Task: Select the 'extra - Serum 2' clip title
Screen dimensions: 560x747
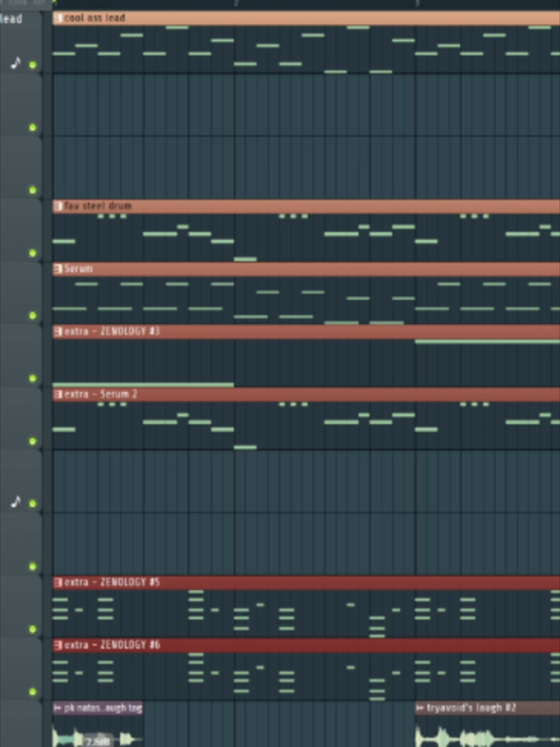Action: (x=101, y=394)
